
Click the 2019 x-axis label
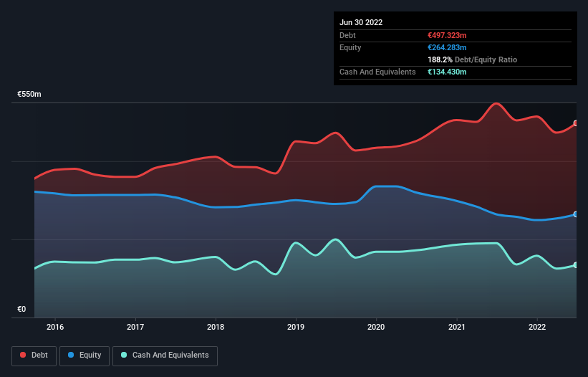pyautogui.click(x=296, y=327)
